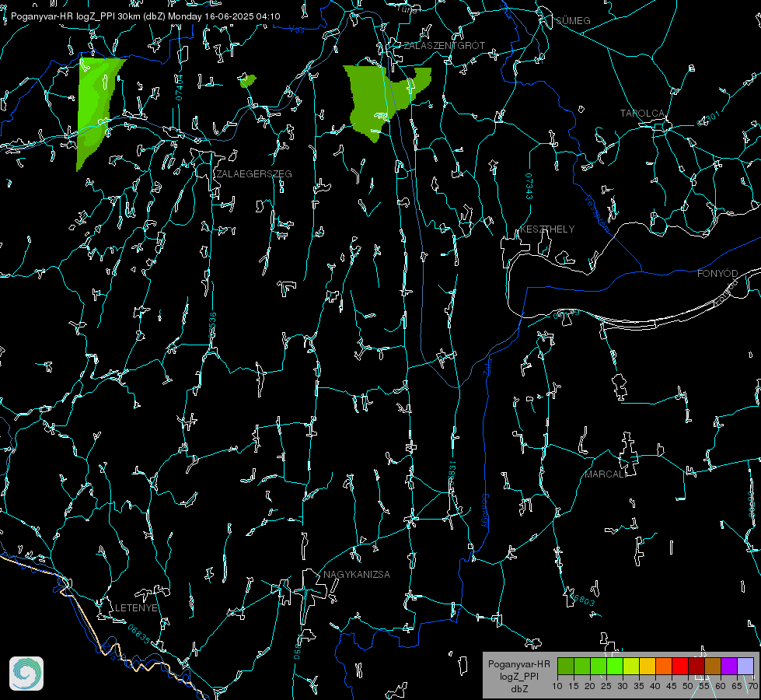Click the FONYÓD city label

[x=717, y=274]
